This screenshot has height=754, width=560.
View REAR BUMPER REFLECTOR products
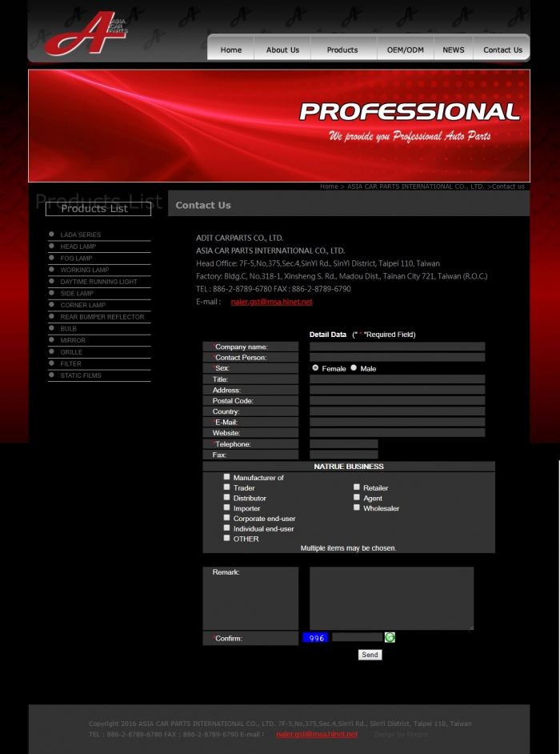point(102,317)
